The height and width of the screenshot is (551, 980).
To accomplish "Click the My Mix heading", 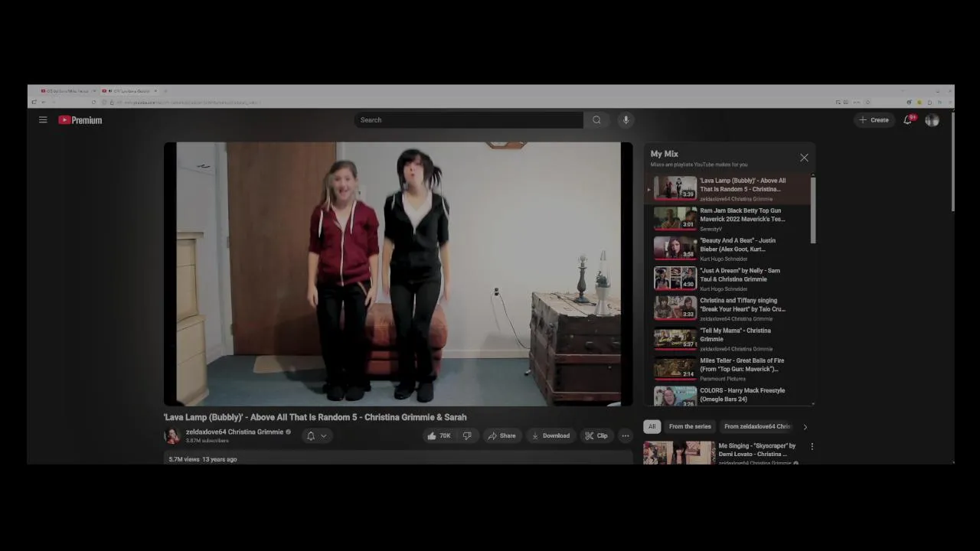I will pyautogui.click(x=665, y=154).
